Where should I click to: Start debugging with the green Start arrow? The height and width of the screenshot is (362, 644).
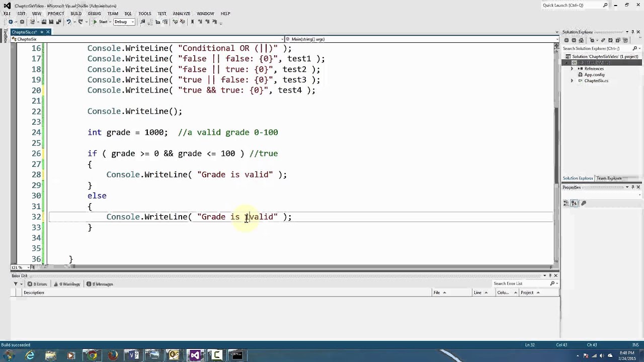click(x=95, y=22)
